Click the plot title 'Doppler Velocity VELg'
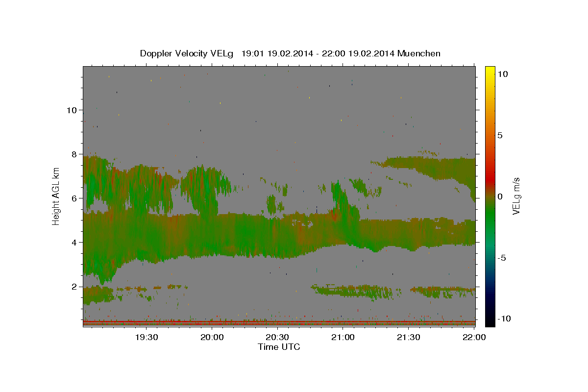Screen dimensions: 588x392 point(187,53)
